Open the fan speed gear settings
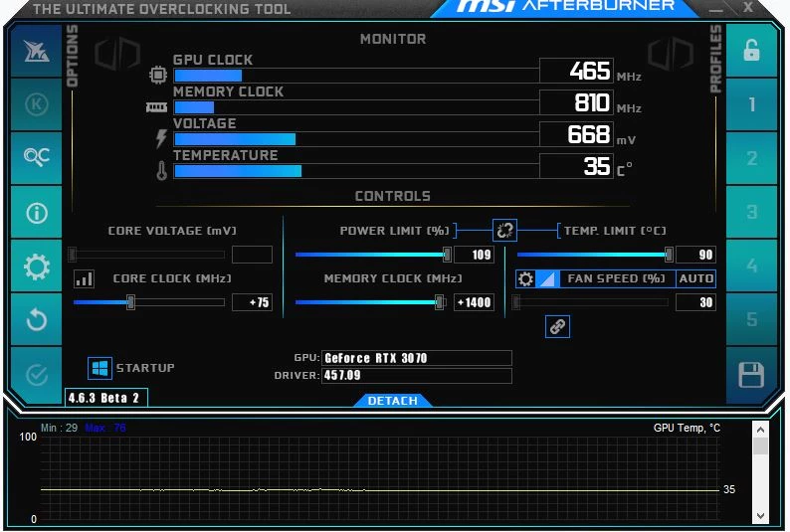790x532 pixels. (x=525, y=278)
